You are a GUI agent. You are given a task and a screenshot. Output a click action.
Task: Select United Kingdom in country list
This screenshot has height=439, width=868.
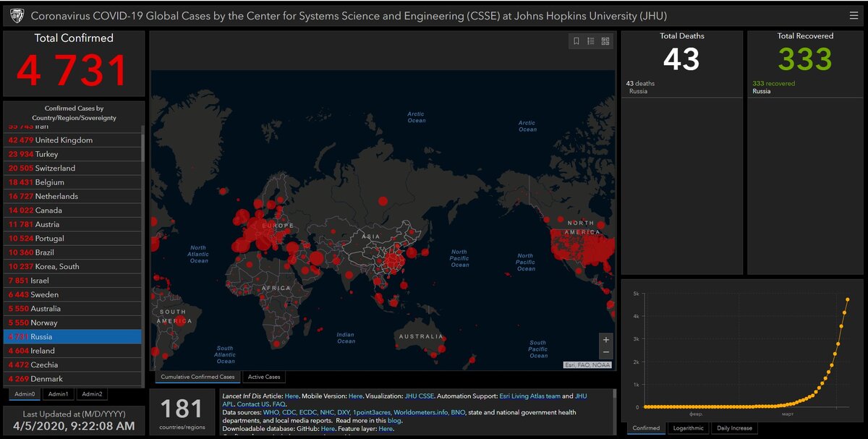point(72,140)
